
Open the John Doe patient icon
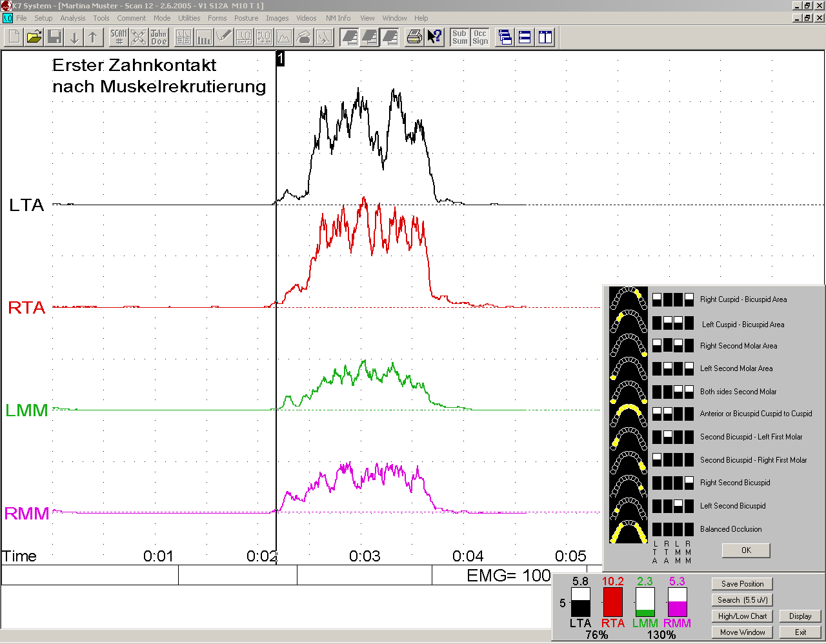pos(159,37)
